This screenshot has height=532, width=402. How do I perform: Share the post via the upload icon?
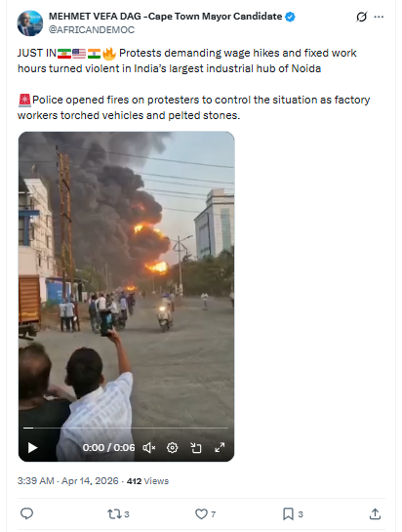(375, 514)
